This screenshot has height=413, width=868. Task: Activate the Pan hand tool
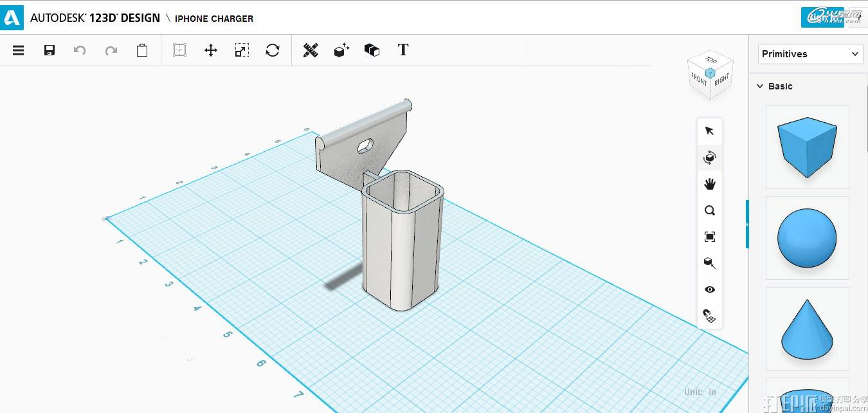[710, 184]
